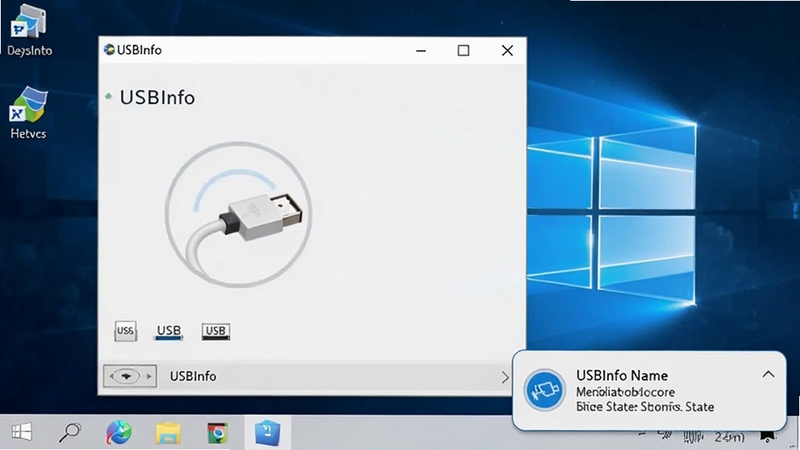Image resolution: width=800 pixels, height=450 pixels.
Task: Click the USBInfo row label at bottom
Action: pyautogui.click(x=193, y=376)
